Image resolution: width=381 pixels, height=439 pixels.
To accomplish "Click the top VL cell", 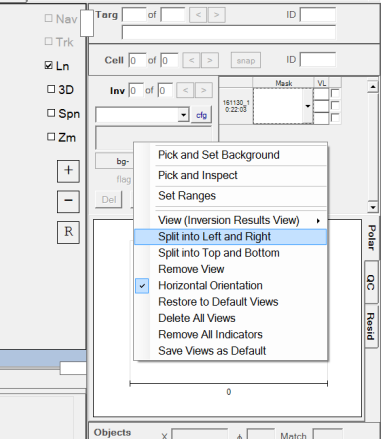I will point(321,94).
